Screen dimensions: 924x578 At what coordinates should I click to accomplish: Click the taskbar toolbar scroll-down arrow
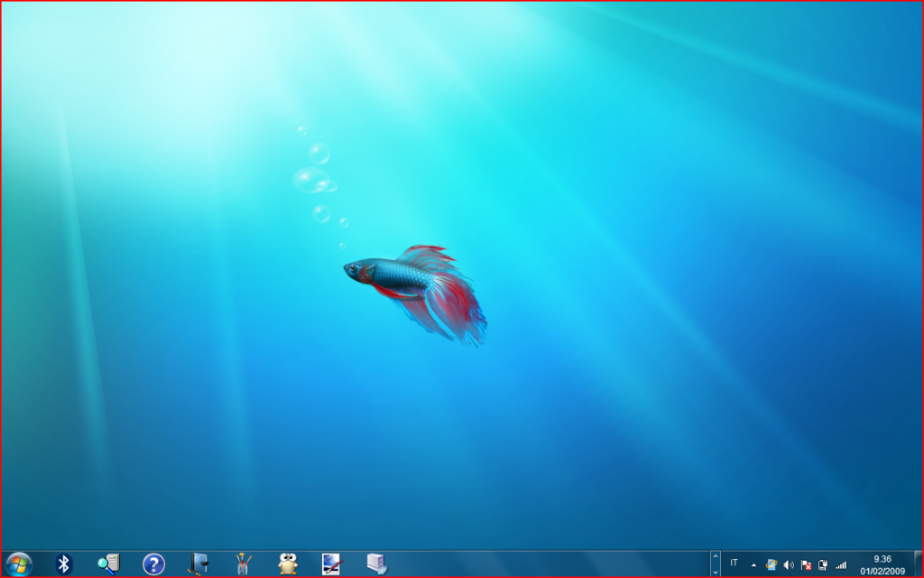coord(716,572)
